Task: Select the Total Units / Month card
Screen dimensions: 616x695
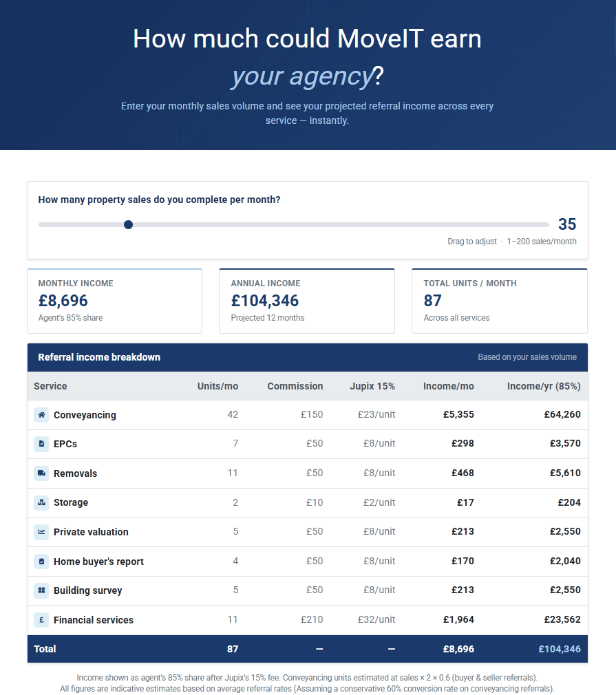Action: [500, 301]
